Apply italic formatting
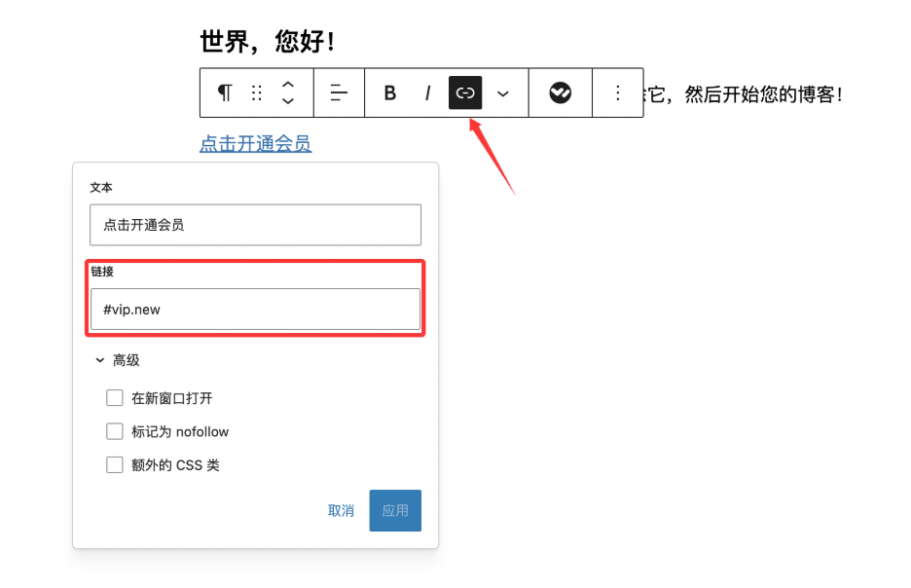Screen dimensions: 911x588 (427, 92)
